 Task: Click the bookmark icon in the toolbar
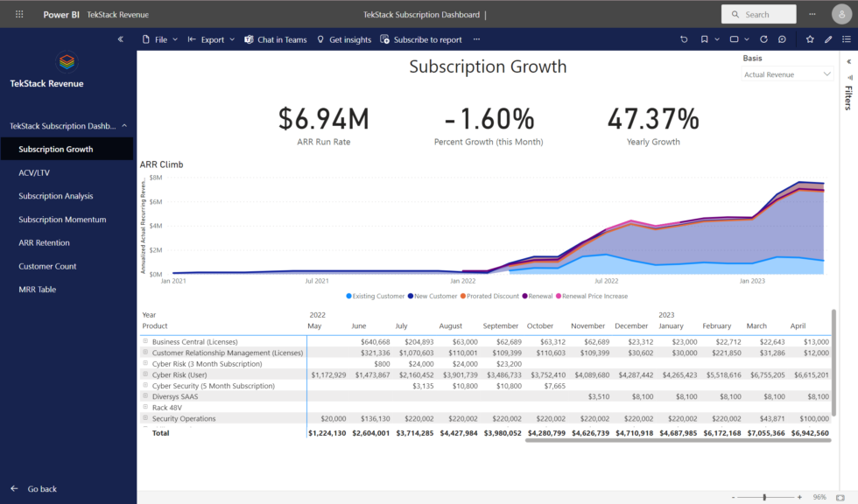point(704,39)
